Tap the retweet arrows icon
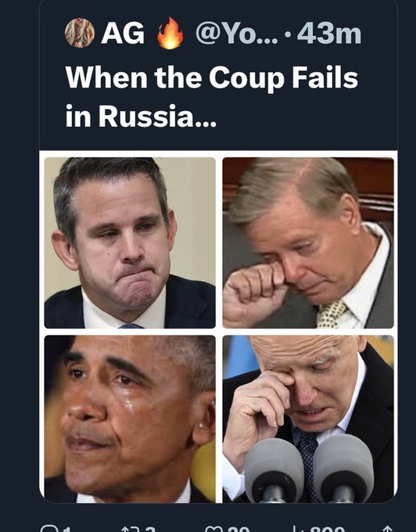This screenshot has width=416, height=532. pos(130,530)
